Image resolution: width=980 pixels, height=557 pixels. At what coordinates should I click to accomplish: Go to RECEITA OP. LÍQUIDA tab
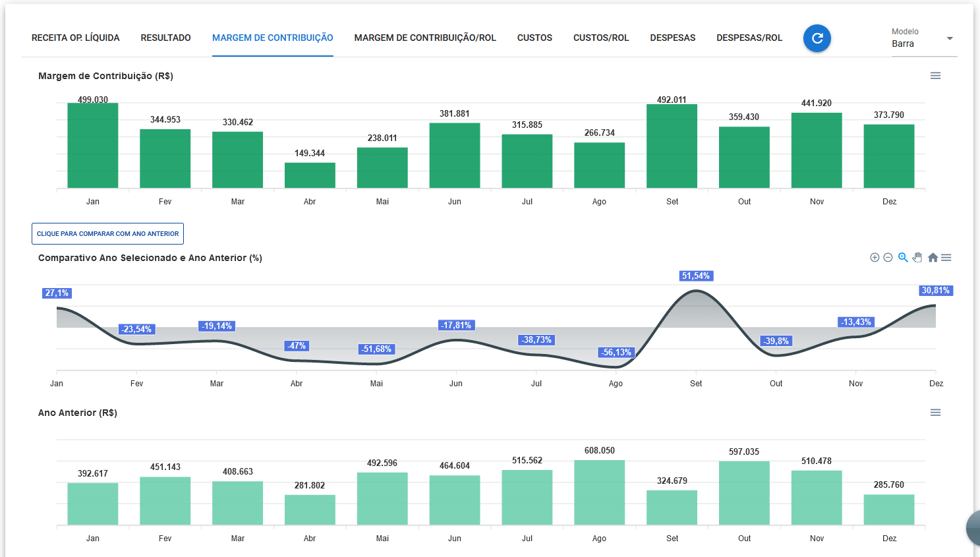tap(76, 38)
